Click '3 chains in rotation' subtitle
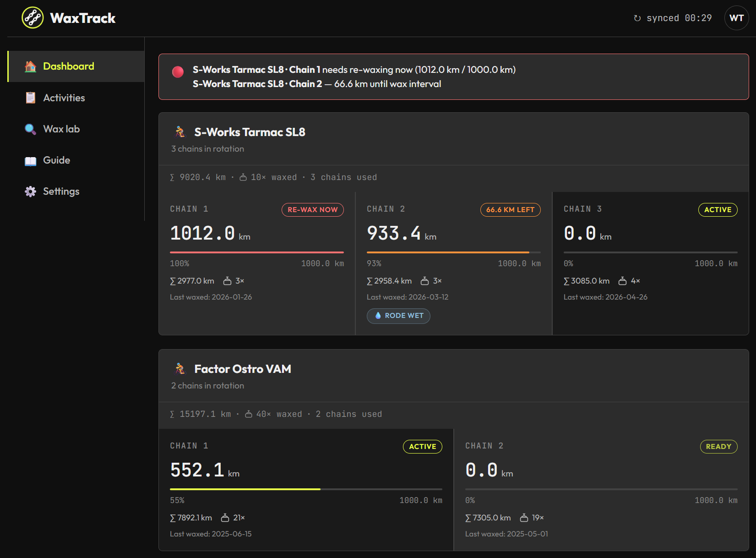756x558 pixels. pyautogui.click(x=207, y=149)
